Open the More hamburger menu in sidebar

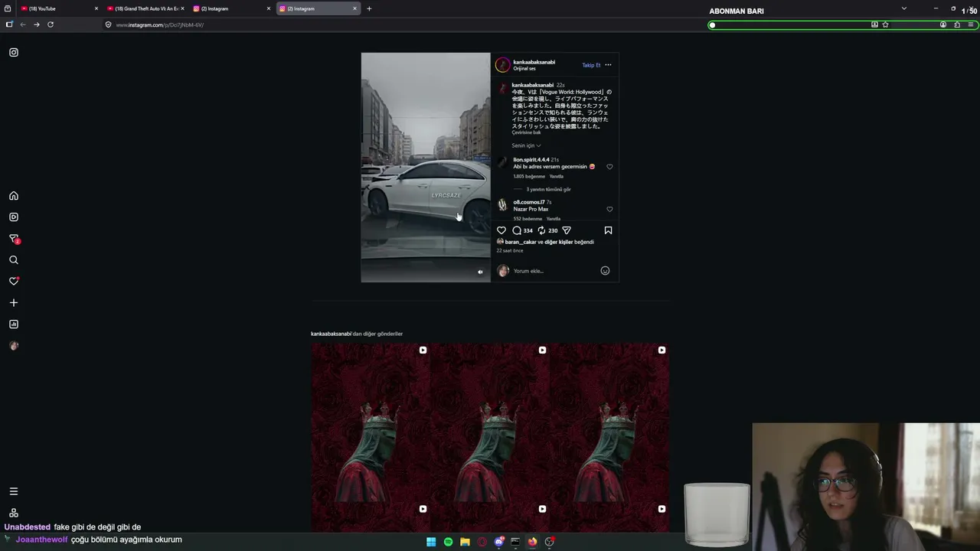14,491
